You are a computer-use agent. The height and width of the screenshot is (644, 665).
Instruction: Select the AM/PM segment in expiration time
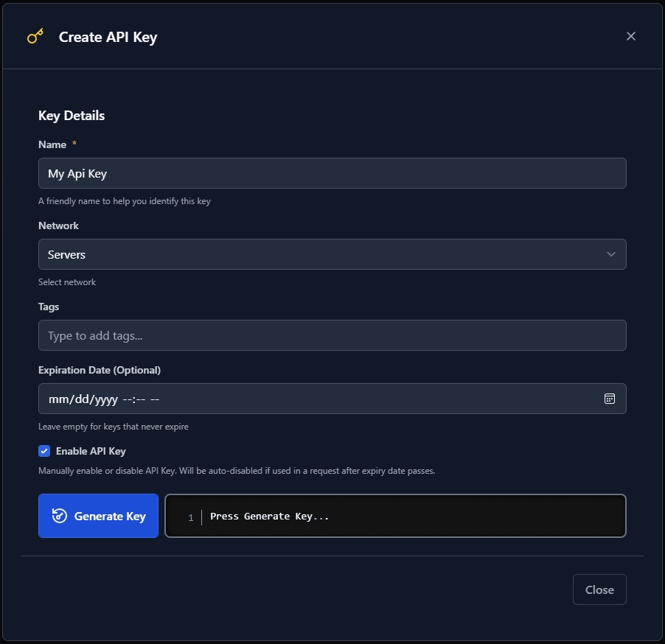pos(155,399)
